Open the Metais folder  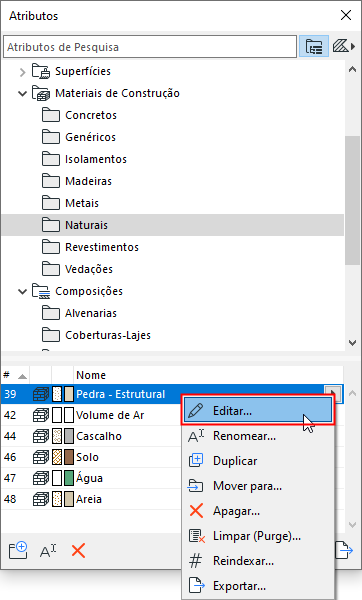pos(82,203)
